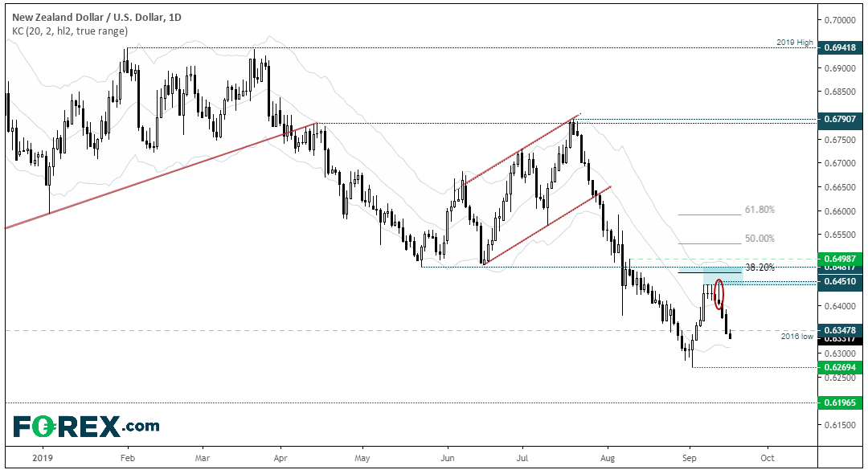Image resolution: width=868 pixels, height=474 pixels.
Task: Click the 0.70000 price axis value
Action: coord(839,20)
